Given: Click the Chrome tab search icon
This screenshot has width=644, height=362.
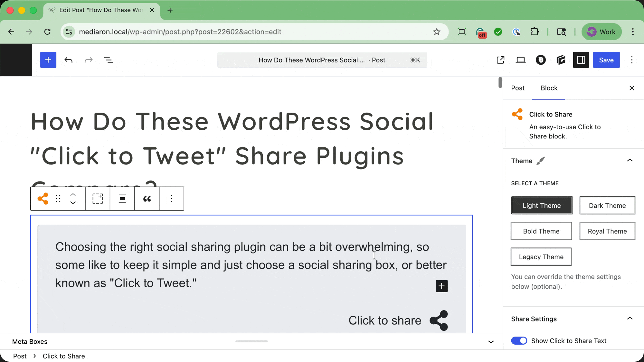Looking at the screenshot, I should click(x=561, y=32).
